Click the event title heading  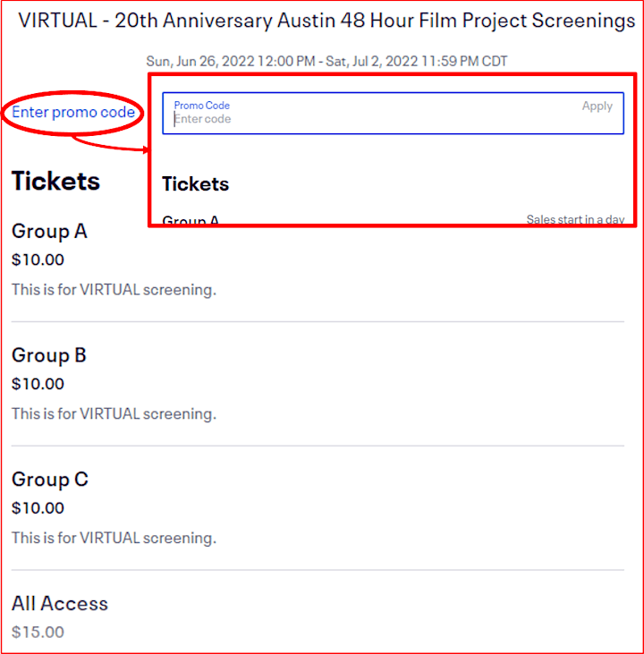pyautogui.click(x=326, y=21)
